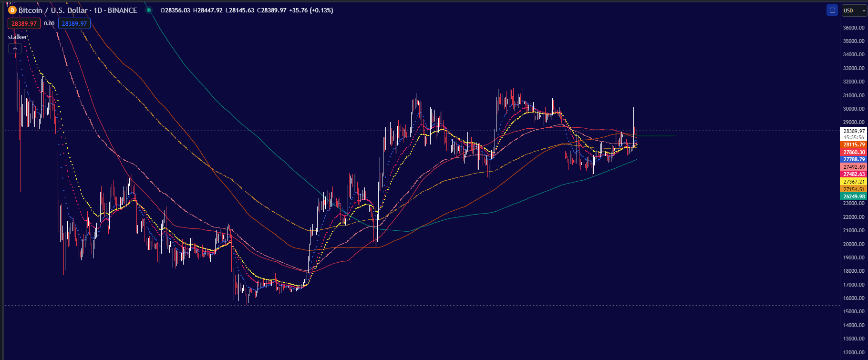Viewport: 868px width, 360px height.
Task: Click the blue 27788.79 price label
Action: (853, 159)
